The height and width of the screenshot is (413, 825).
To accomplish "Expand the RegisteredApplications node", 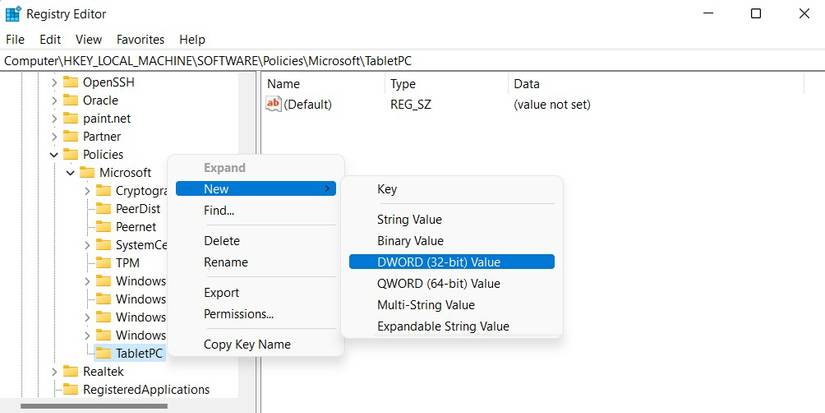I will 54,389.
